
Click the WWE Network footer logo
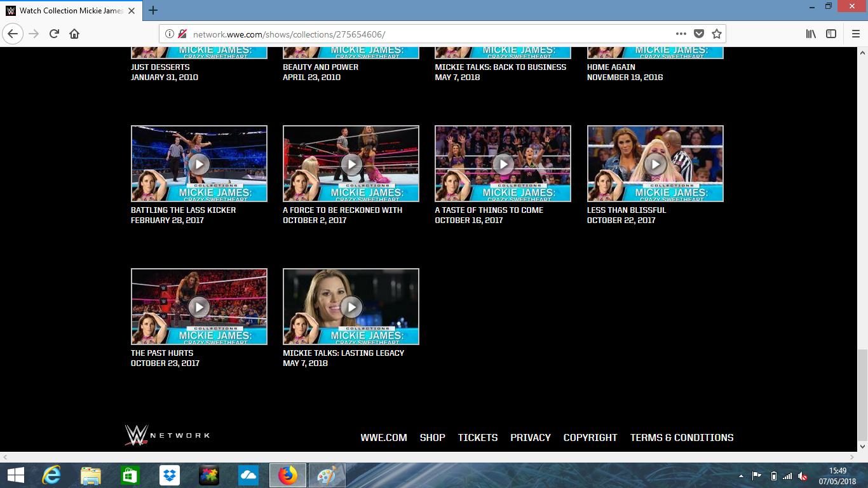[167, 435]
